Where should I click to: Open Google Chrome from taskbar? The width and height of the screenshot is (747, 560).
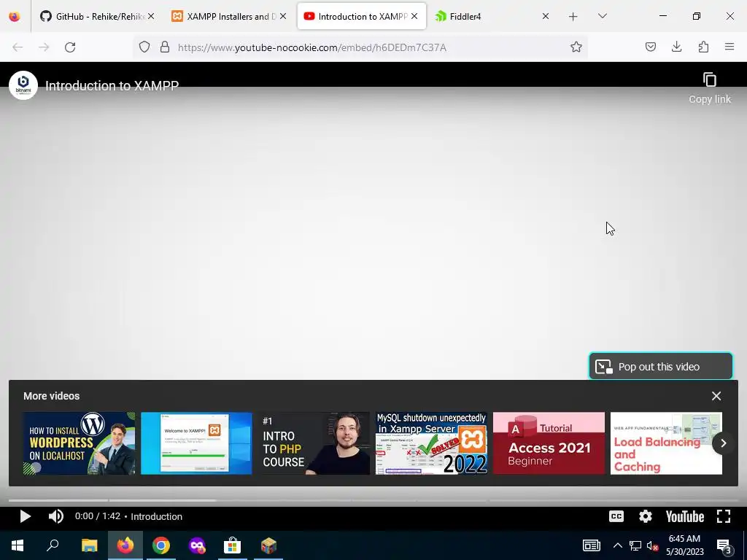coord(161,545)
